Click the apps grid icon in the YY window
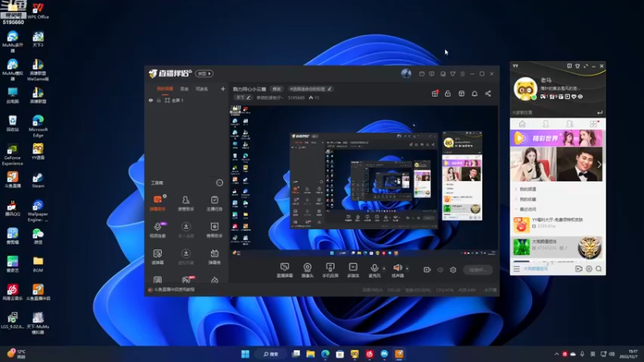The image size is (644, 362). (x=593, y=124)
